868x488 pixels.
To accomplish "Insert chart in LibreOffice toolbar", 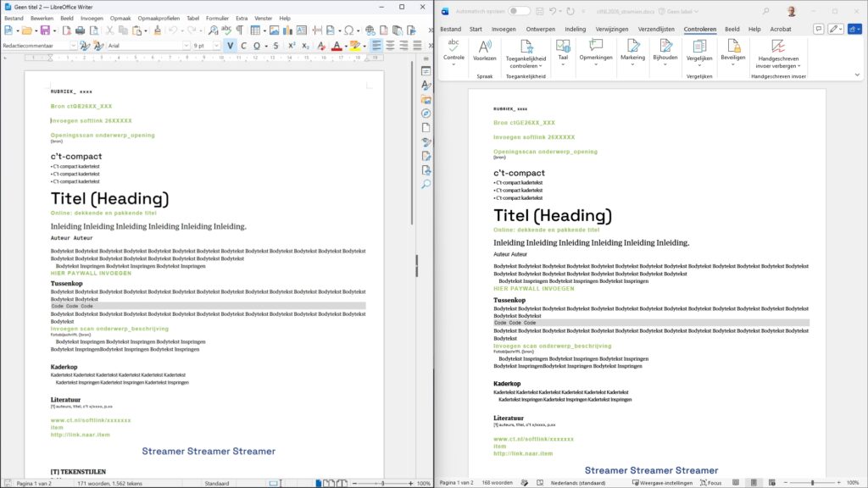I will coord(287,31).
